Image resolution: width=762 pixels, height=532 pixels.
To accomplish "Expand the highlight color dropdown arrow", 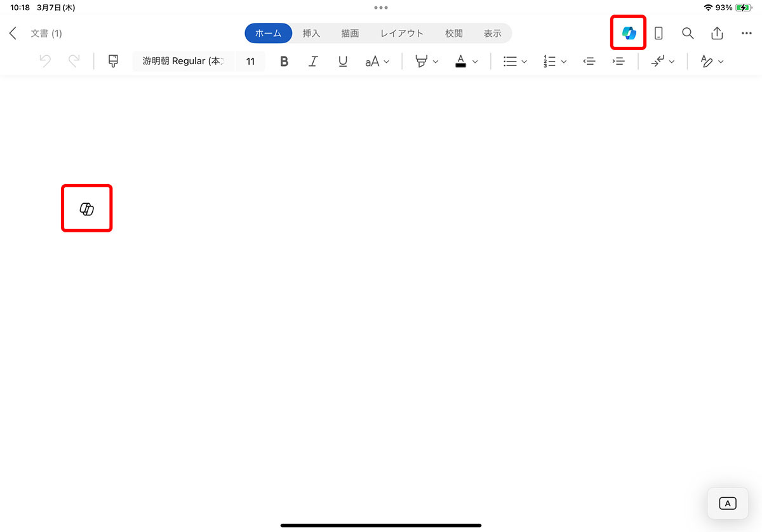I will pyautogui.click(x=436, y=62).
